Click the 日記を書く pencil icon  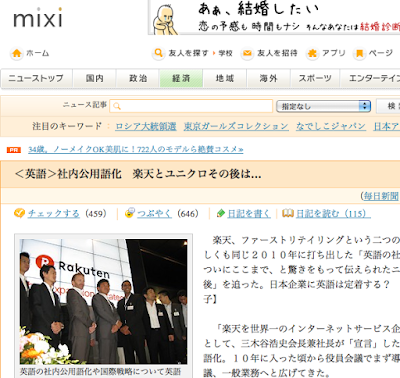pos(221,213)
